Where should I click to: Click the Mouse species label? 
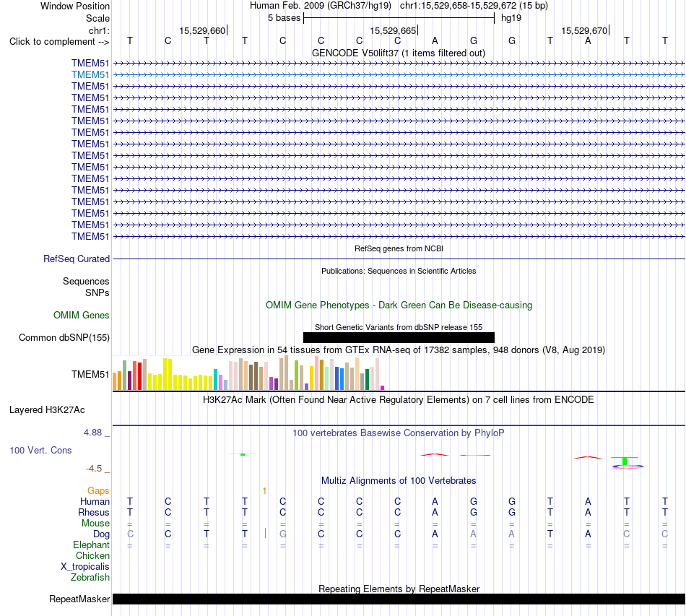95,524
